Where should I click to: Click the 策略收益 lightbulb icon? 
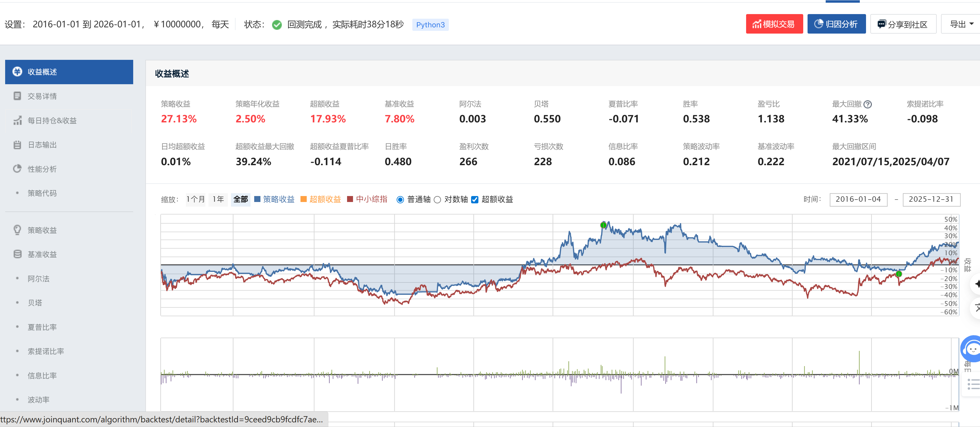pos(18,230)
